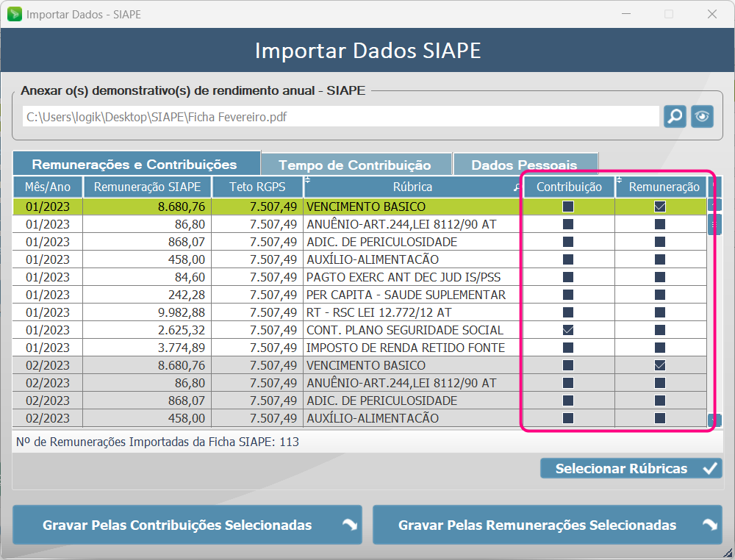Screen dimensions: 735x560
Task: Select cell 8.680,76 in 01/2023 row
Action: click(147, 207)
